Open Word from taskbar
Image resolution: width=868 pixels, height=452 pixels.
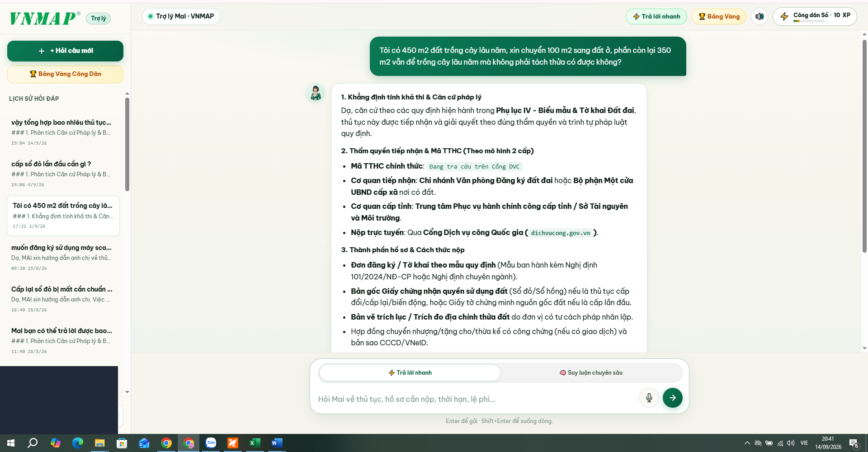277,443
